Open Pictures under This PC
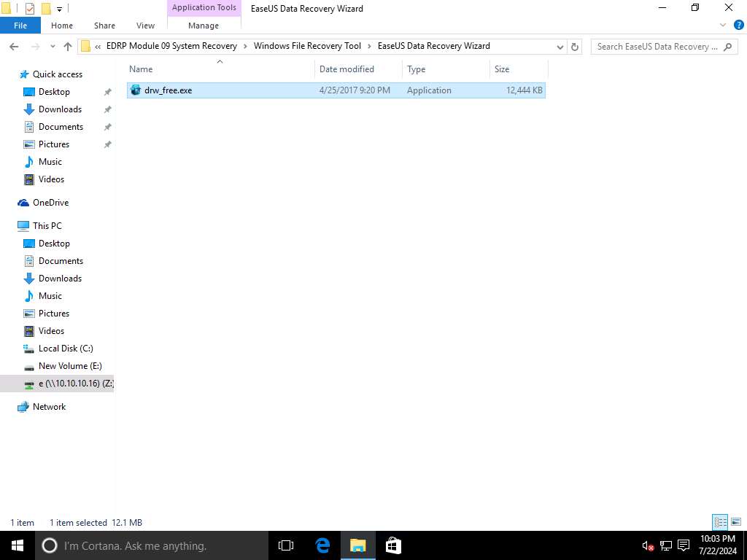Screen dimensions: 747x560 54,314
